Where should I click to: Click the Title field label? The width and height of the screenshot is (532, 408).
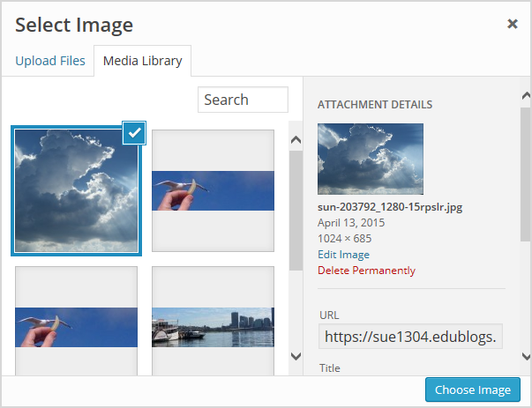point(330,368)
